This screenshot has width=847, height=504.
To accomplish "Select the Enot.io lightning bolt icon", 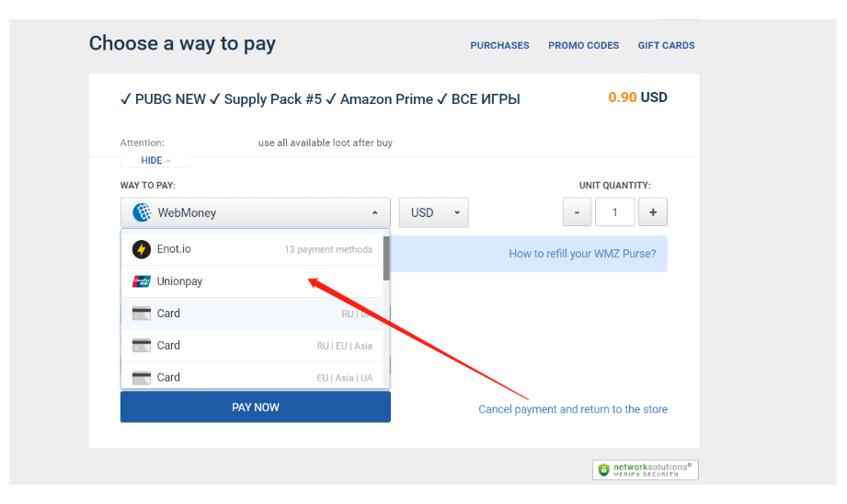I will point(142,249).
